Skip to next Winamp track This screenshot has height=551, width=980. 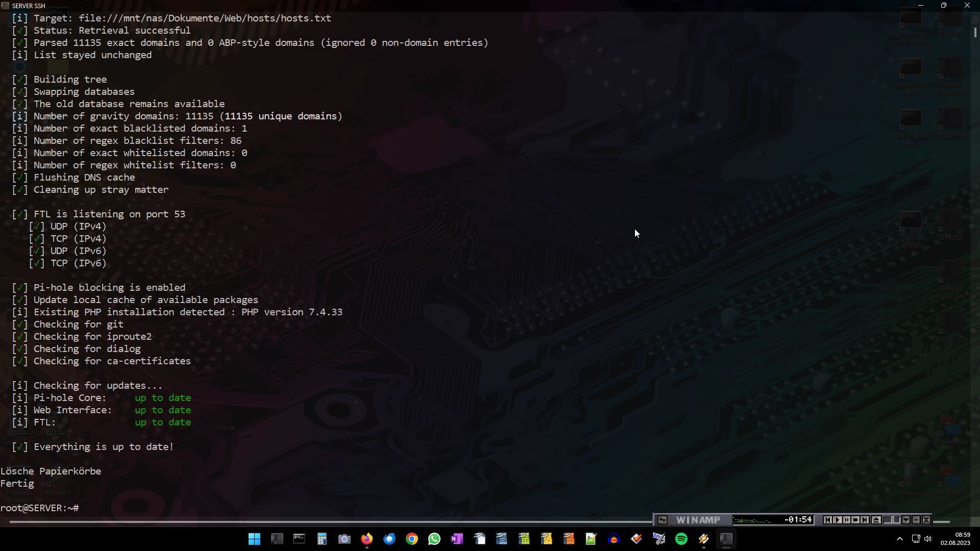click(865, 520)
